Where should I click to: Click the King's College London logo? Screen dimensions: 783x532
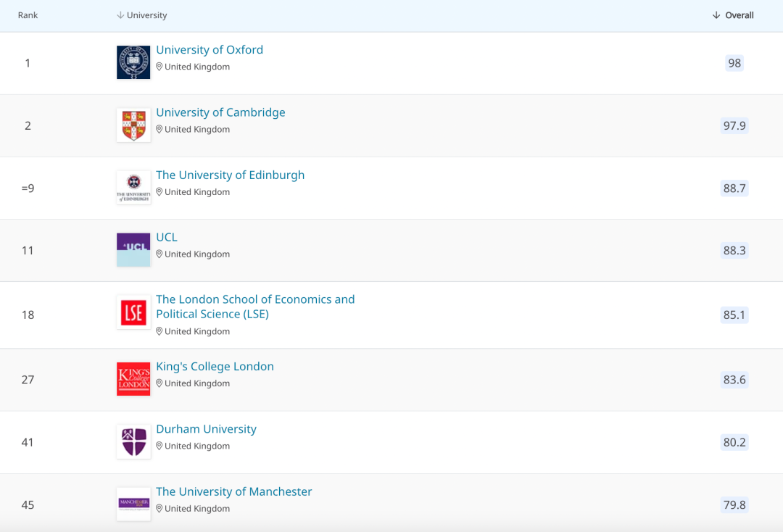(133, 379)
